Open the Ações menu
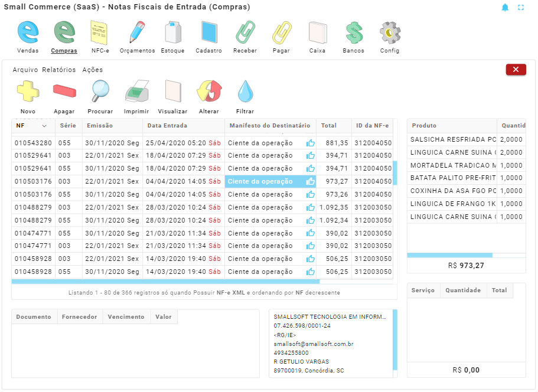 click(x=92, y=70)
